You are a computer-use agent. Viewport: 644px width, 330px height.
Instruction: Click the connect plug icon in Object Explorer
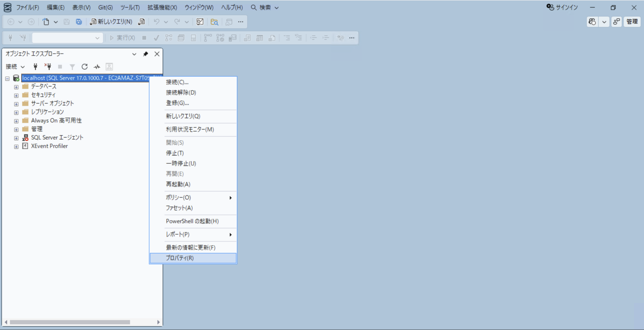coord(35,66)
